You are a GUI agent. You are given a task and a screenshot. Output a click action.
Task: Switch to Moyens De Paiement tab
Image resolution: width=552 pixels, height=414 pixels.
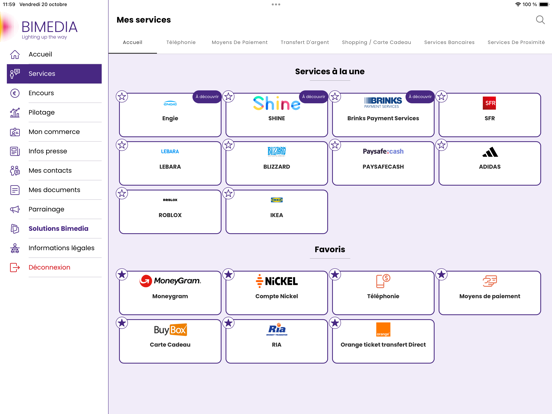pyautogui.click(x=239, y=42)
